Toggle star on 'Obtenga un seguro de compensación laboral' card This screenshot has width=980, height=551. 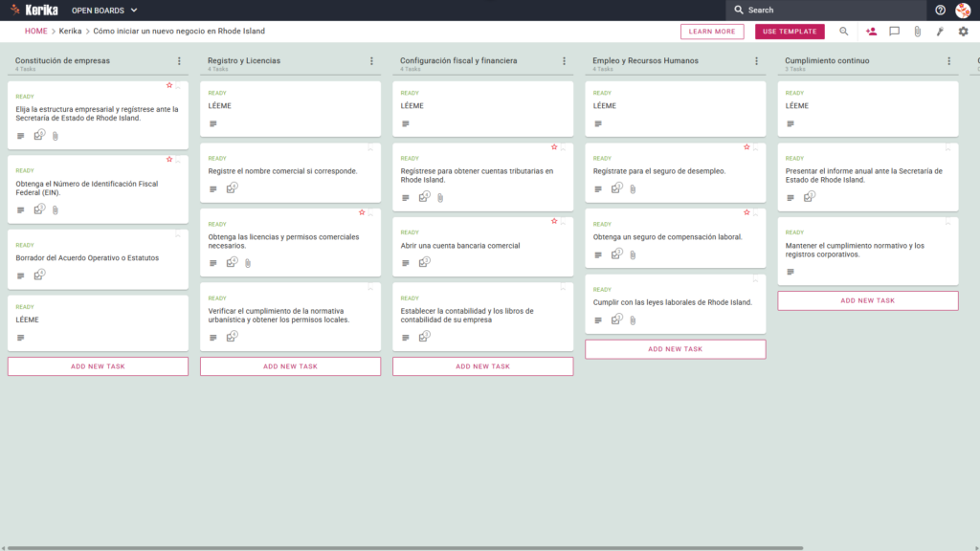[746, 212]
